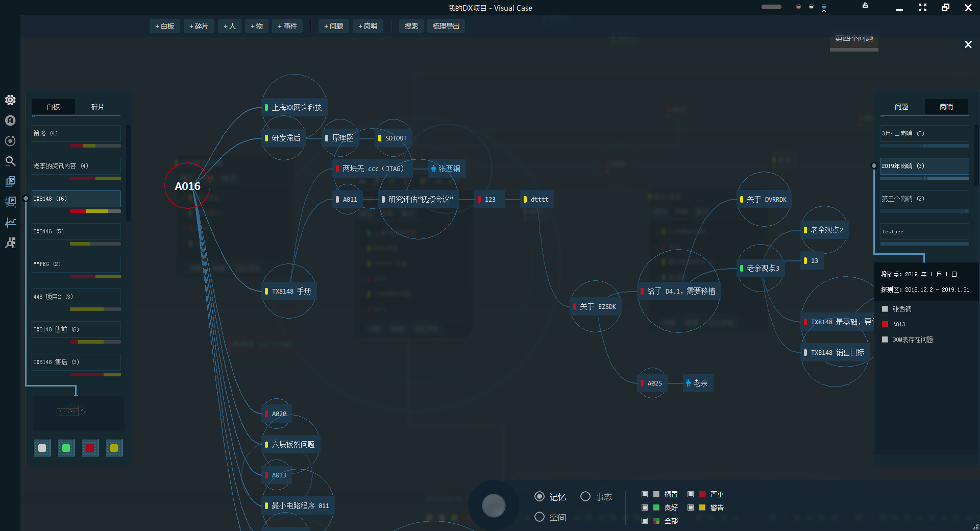
Task: Click the chip P sidebar icon
Action: click(10, 202)
